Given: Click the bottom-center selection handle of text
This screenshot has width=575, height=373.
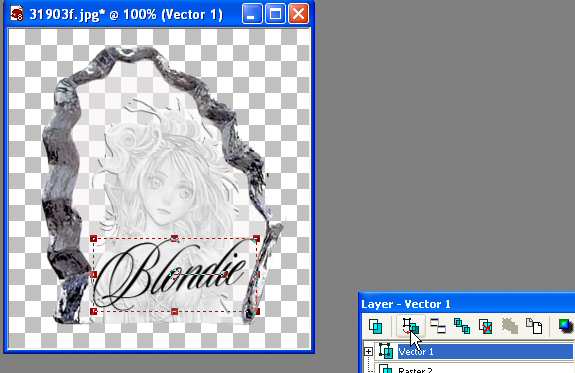Looking at the screenshot, I should [x=175, y=311].
